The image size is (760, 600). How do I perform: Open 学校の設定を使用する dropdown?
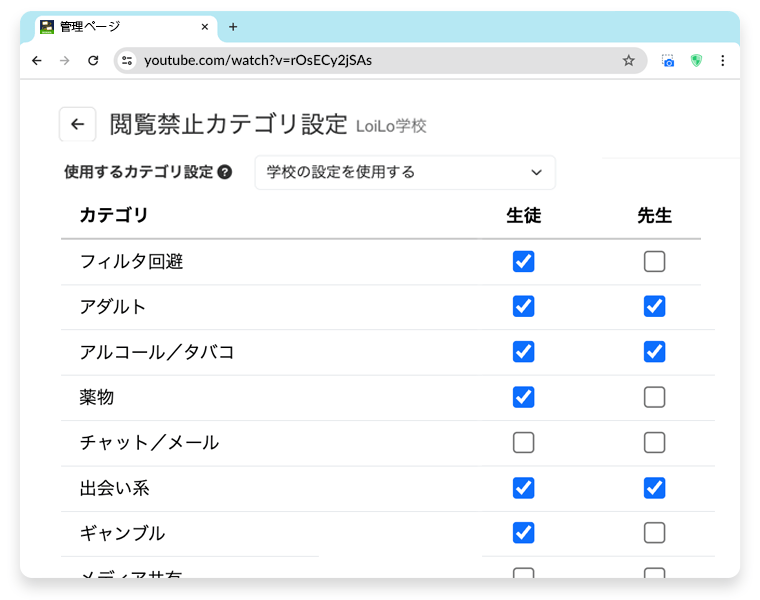(405, 173)
